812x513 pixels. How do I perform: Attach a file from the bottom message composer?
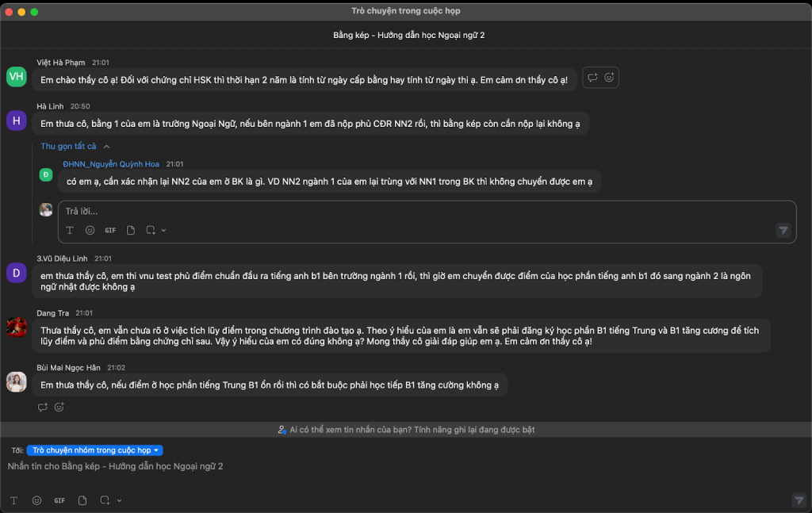[x=82, y=500]
